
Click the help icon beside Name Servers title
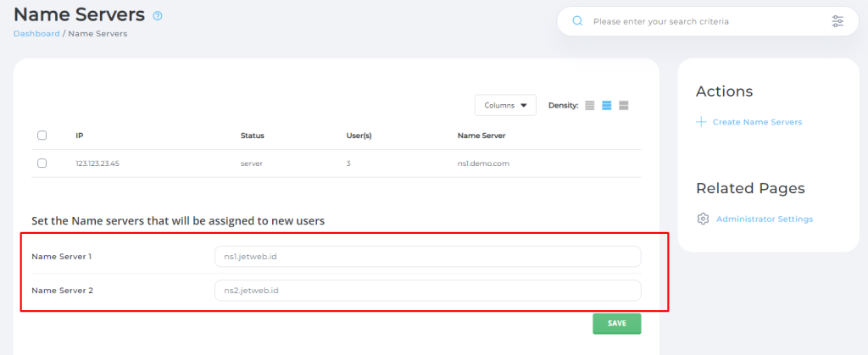click(158, 16)
